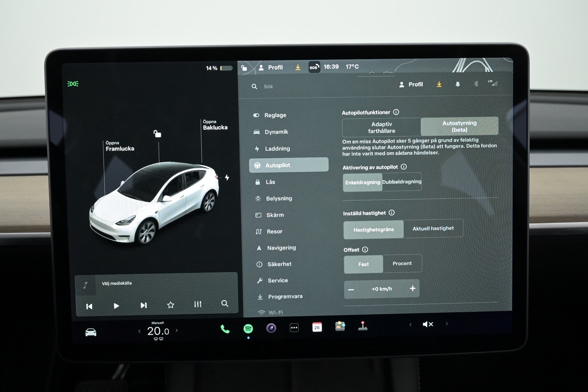Tap the headlights indicator icon
This screenshot has height=392, width=588.
point(73,84)
